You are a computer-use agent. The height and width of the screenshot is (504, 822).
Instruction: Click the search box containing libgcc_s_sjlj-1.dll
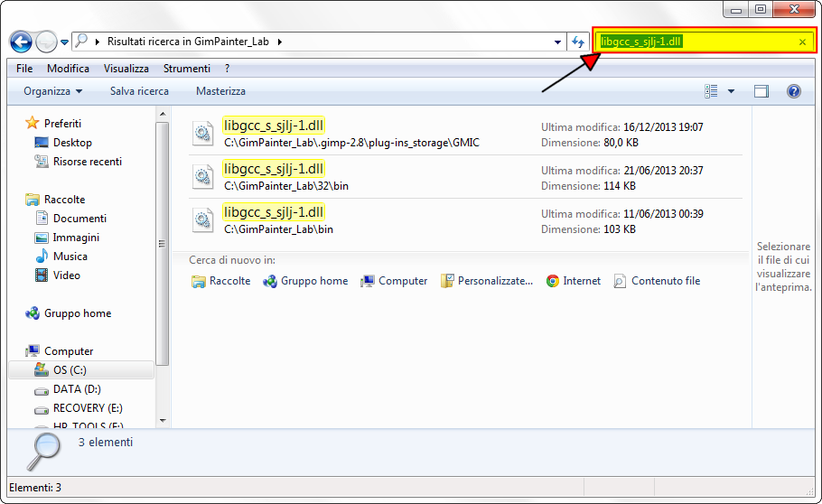704,42
